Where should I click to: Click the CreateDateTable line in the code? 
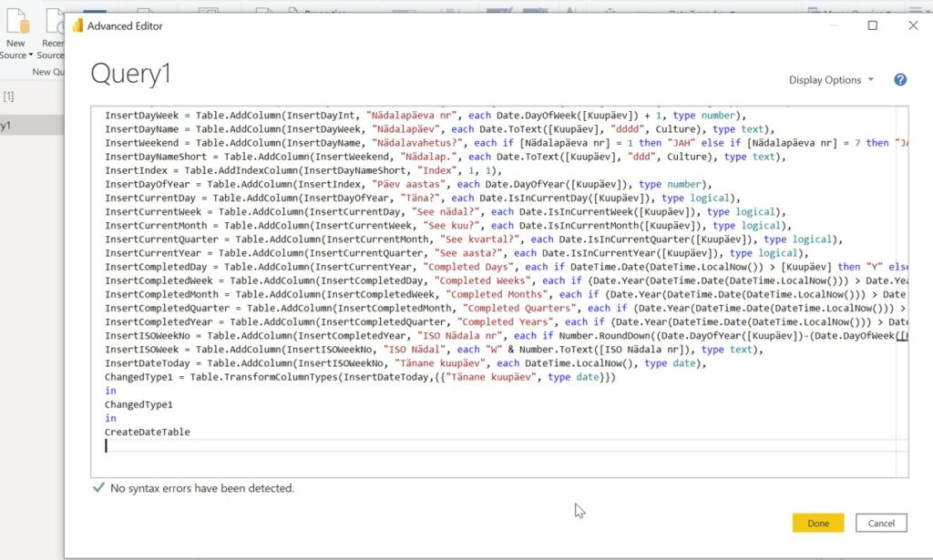pyautogui.click(x=147, y=432)
